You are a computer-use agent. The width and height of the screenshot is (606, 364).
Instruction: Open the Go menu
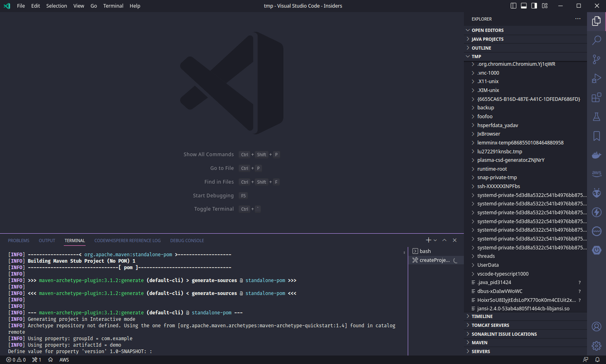pos(94,6)
